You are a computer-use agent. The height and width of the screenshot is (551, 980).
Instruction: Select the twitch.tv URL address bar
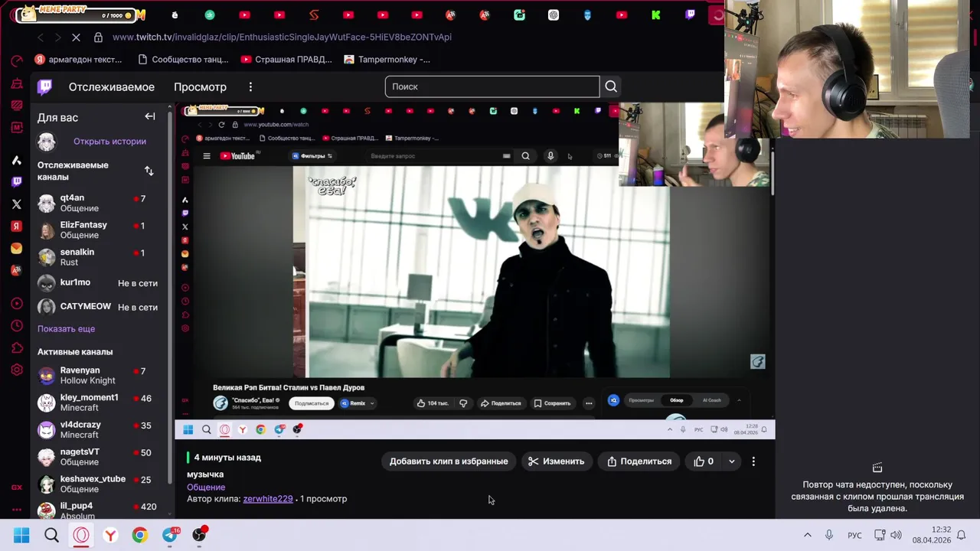point(282,37)
